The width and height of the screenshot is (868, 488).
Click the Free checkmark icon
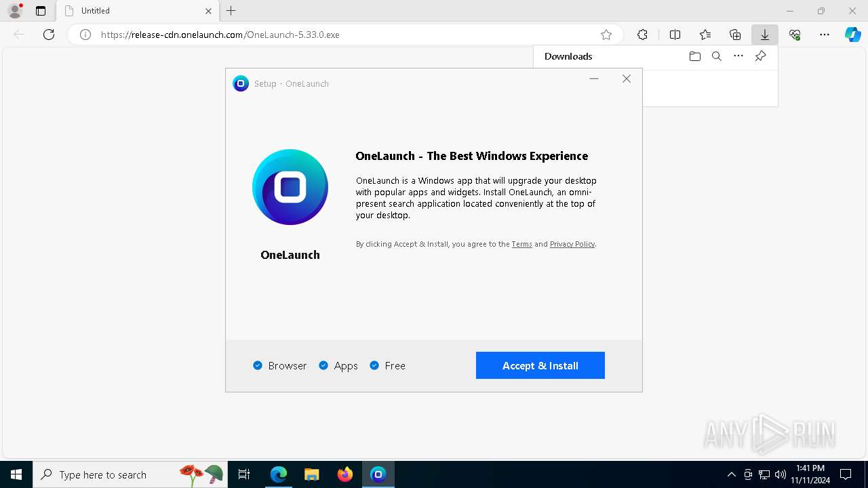coord(374,365)
